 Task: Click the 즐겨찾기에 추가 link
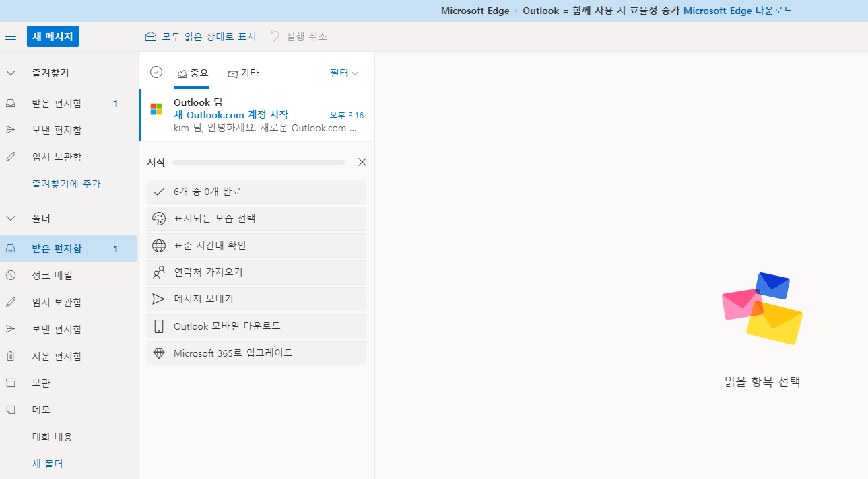click(67, 184)
